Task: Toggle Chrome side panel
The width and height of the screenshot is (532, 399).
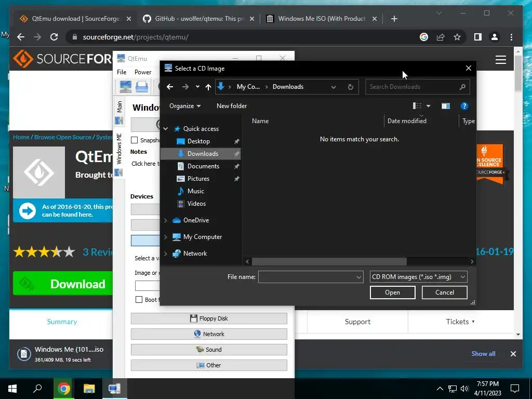Action: coord(478,37)
